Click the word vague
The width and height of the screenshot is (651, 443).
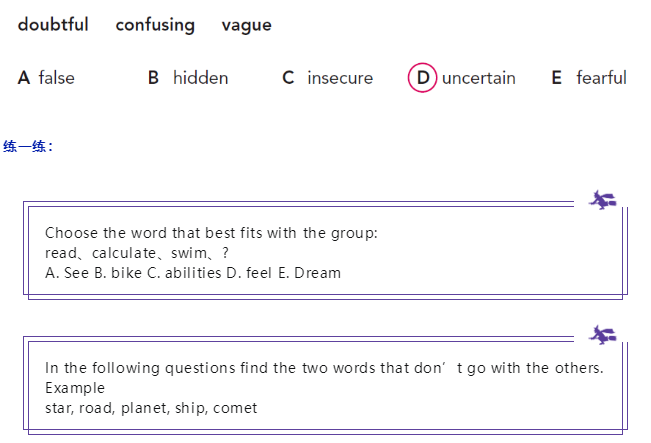click(x=247, y=26)
